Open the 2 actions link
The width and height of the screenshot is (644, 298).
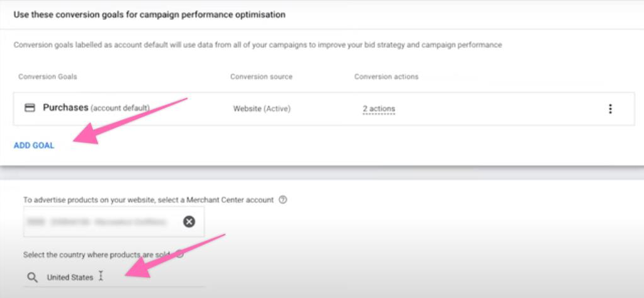(378, 109)
